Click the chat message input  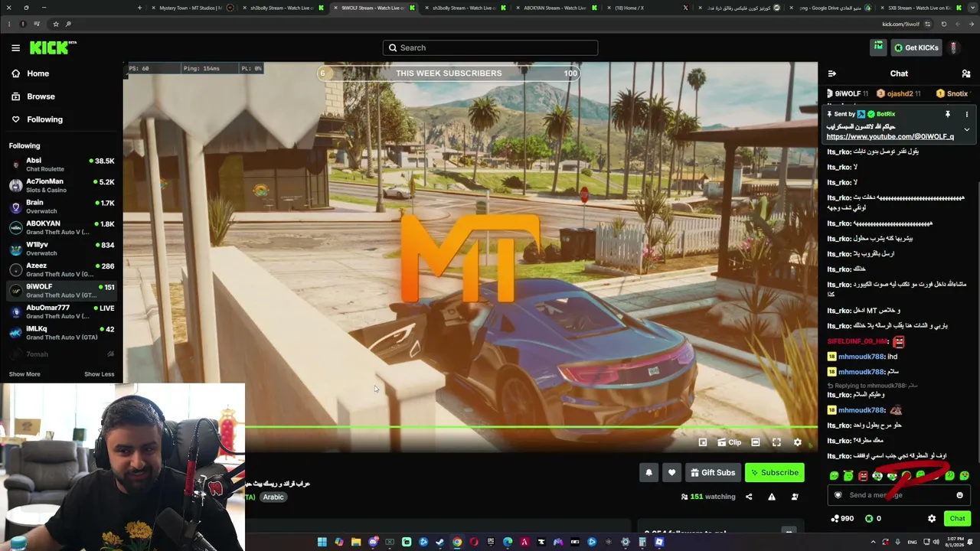tap(898, 495)
